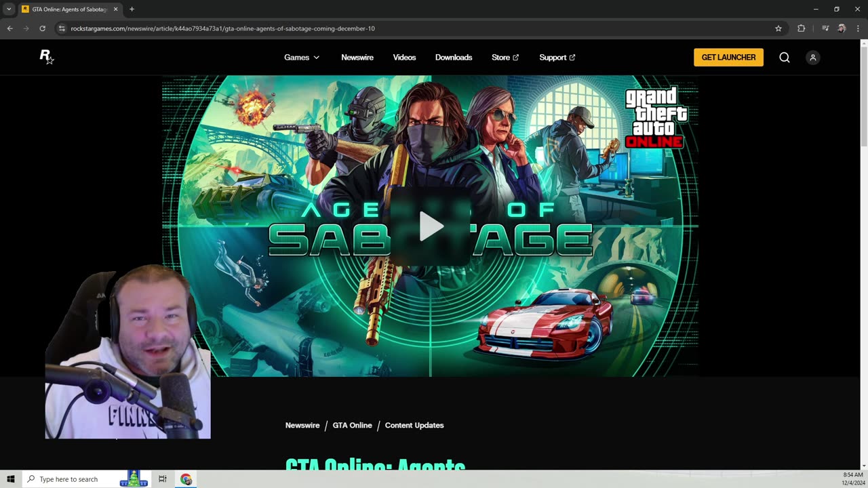Open Chrome from the taskbar
Screen dimensions: 868x488
click(186, 479)
